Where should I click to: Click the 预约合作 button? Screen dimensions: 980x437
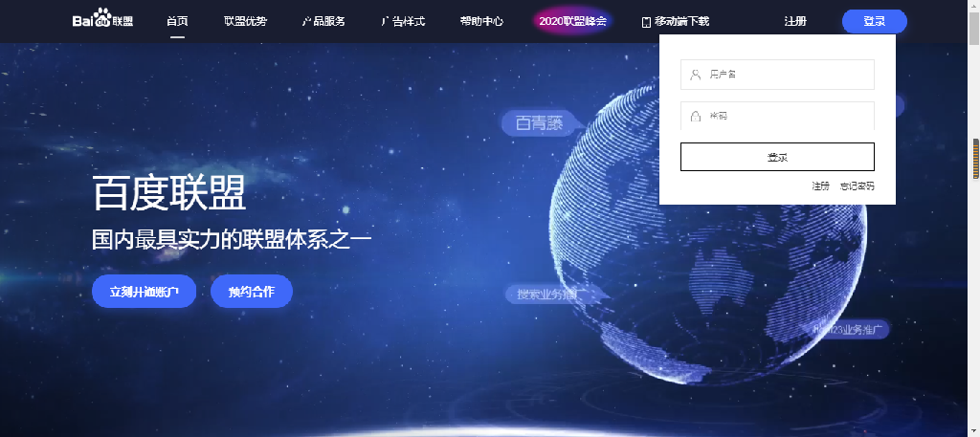(x=252, y=291)
